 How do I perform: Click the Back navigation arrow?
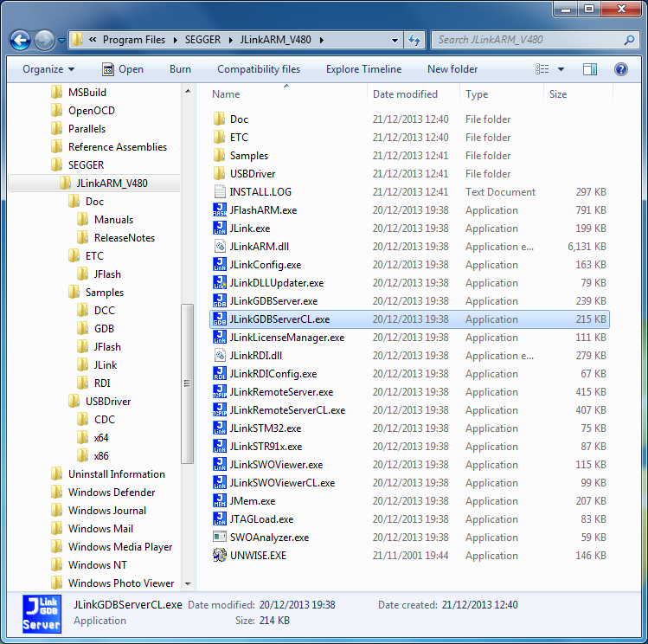pyautogui.click(x=20, y=41)
